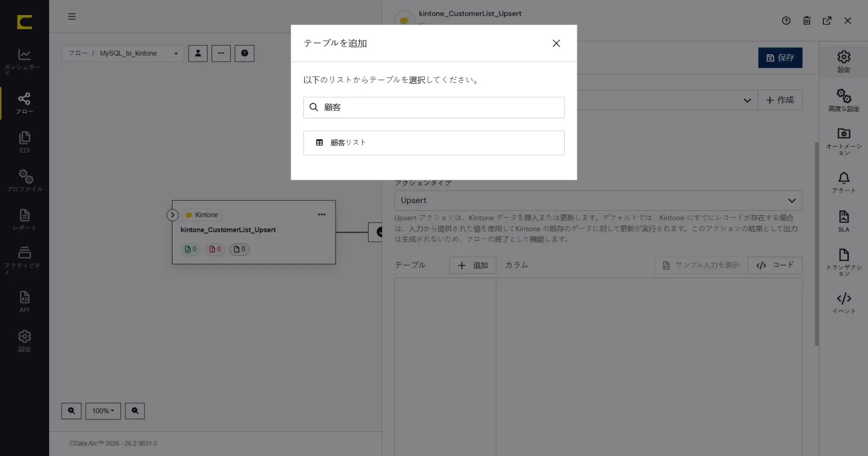Open the 100% zoom level dropdown
Image resolution: width=868 pixels, height=456 pixels.
click(x=103, y=411)
